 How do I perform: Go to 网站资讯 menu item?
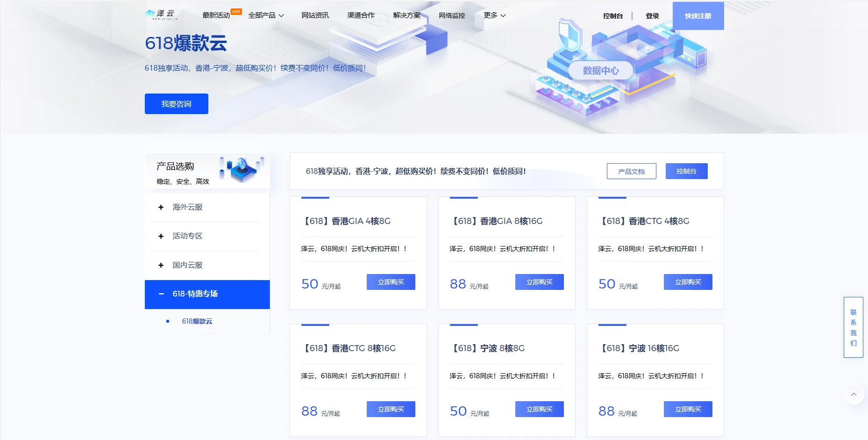point(315,15)
